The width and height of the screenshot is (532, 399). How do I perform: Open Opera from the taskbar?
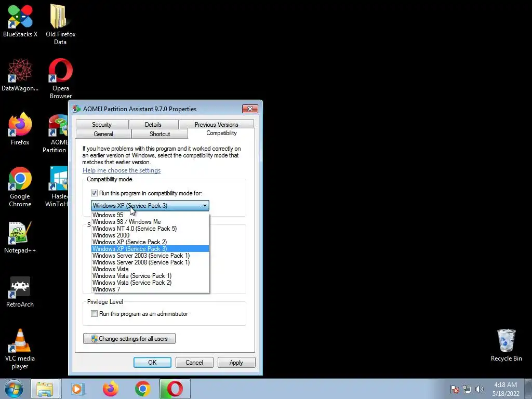tap(175, 389)
